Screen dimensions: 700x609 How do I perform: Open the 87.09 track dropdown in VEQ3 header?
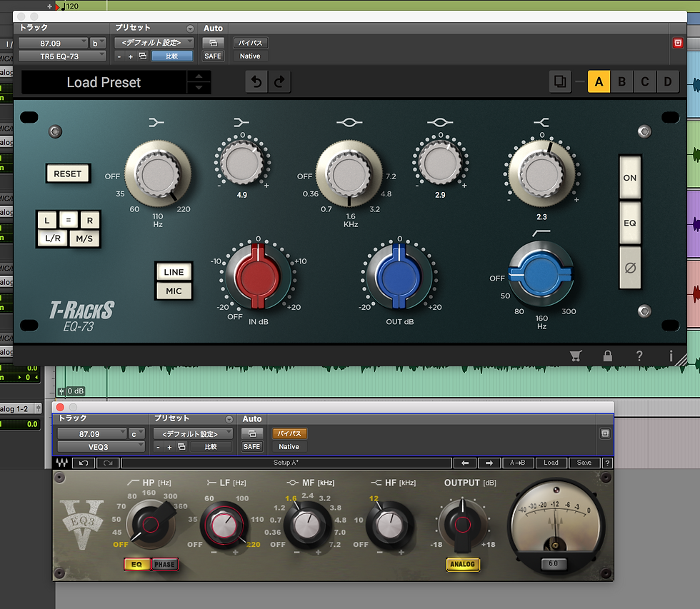point(92,433)
